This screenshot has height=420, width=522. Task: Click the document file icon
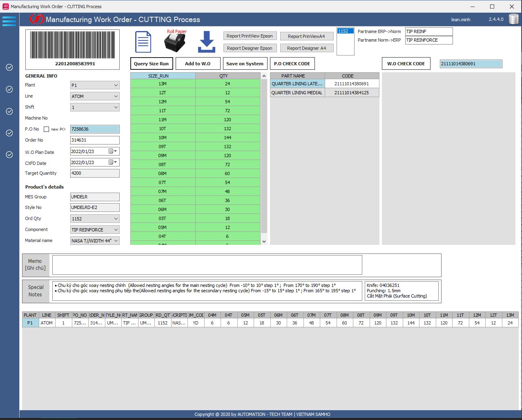click(x=143, y=42)
